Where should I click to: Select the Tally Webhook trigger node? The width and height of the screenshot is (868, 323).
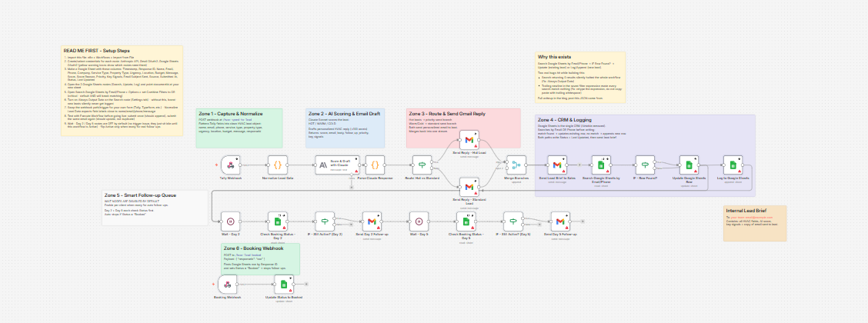230,165
